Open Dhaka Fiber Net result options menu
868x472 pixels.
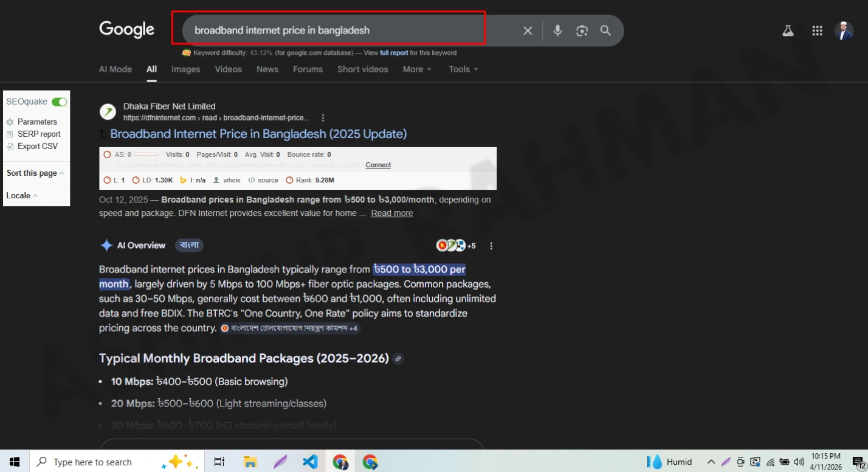click(323, 117)
